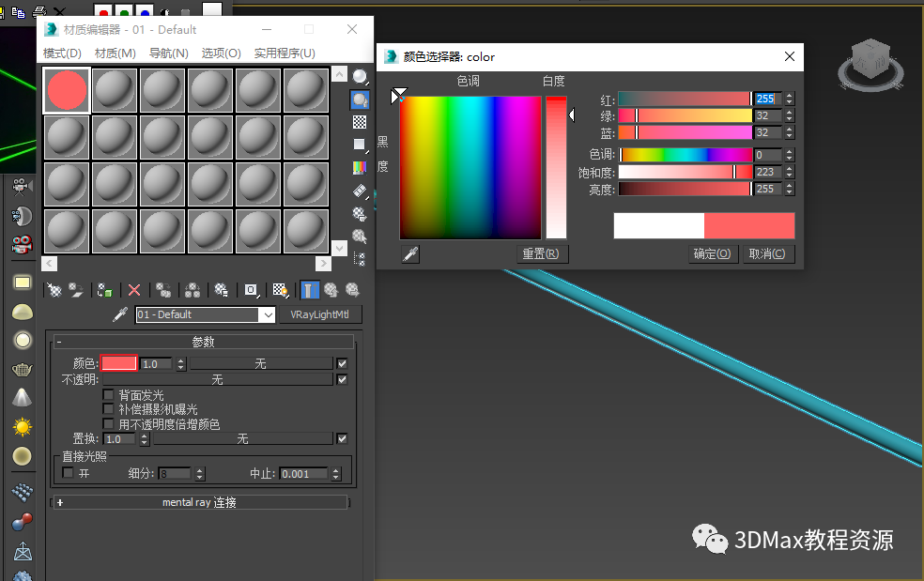Toggle the 直接光照 开 checkbox

pyautogui.click(x=69, y=473)
